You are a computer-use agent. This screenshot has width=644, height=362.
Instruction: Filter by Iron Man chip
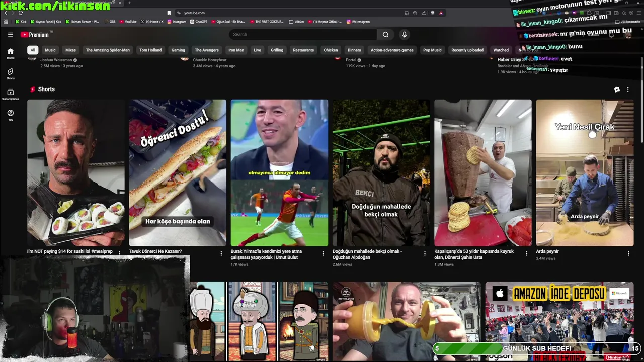pos(236,50)
